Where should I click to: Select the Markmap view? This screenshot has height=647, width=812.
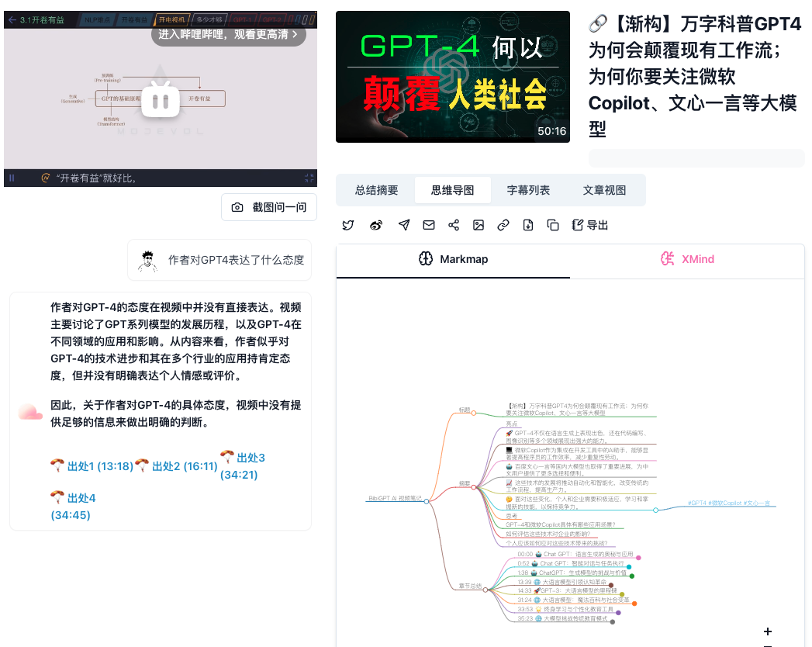[453, 260]
